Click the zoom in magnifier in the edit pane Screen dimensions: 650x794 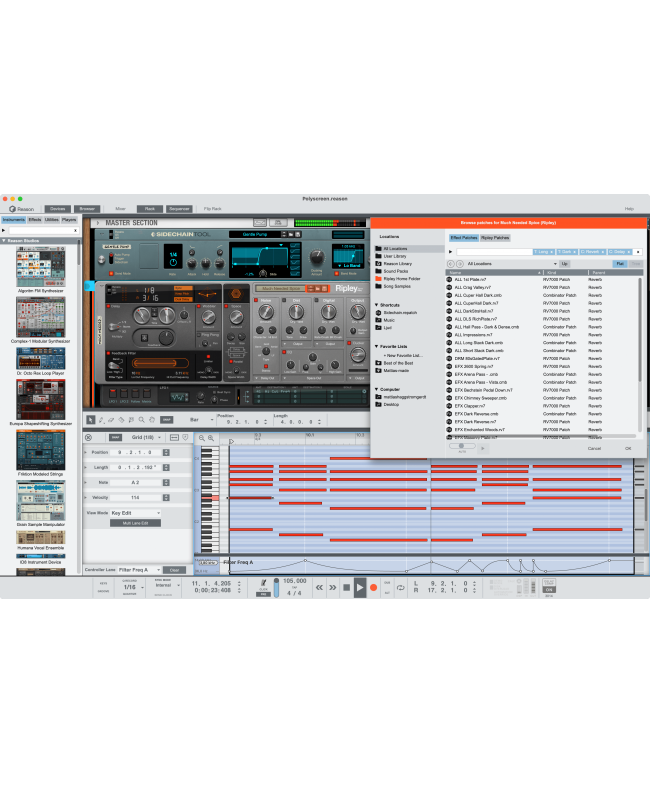coord(211,438)
